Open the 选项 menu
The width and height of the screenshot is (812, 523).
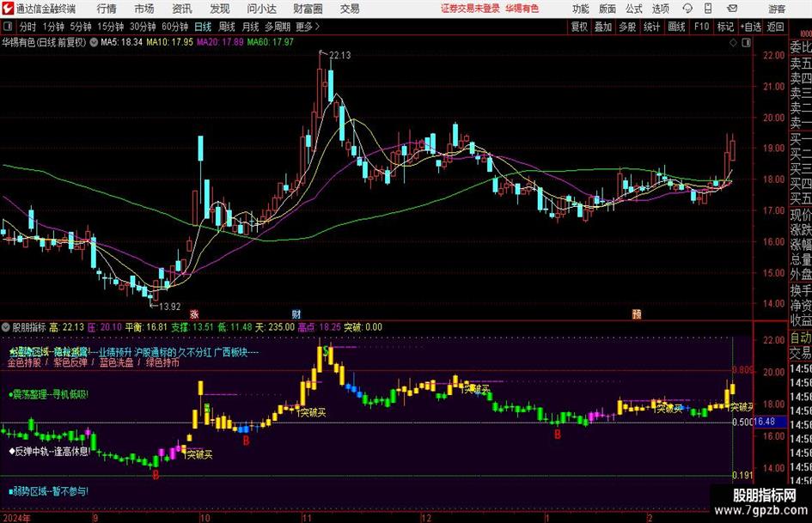tap(660, 9)
